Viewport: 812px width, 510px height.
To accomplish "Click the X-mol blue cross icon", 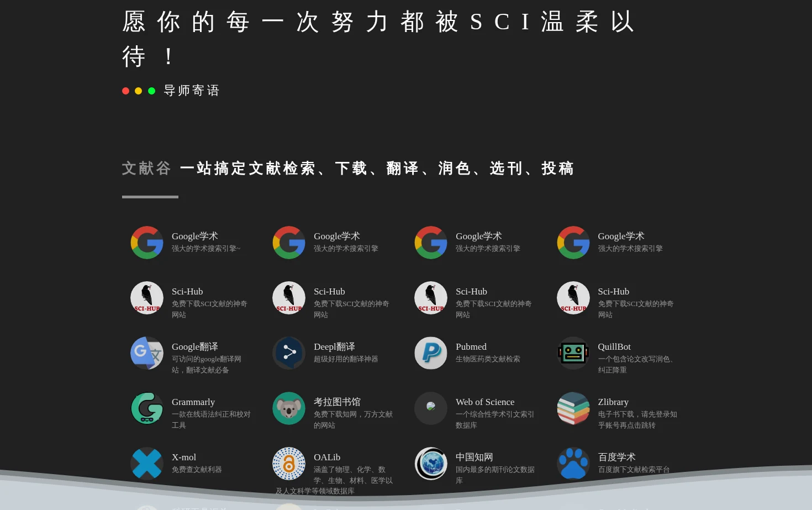I will (x=147, y=464).
